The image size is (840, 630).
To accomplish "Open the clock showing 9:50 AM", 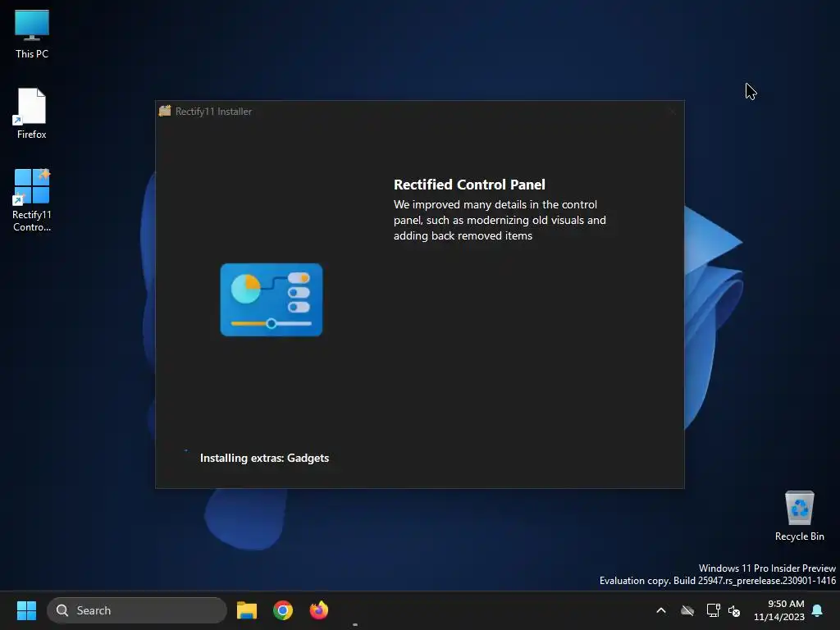I will click(779, 610).
